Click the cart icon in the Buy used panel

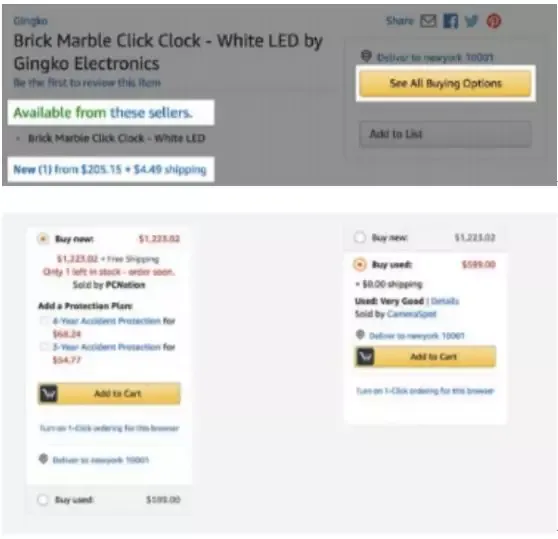click(365, 356)
